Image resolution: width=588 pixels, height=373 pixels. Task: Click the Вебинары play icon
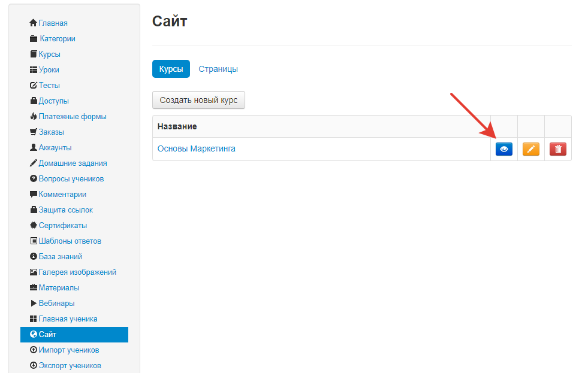pos(34,304)
